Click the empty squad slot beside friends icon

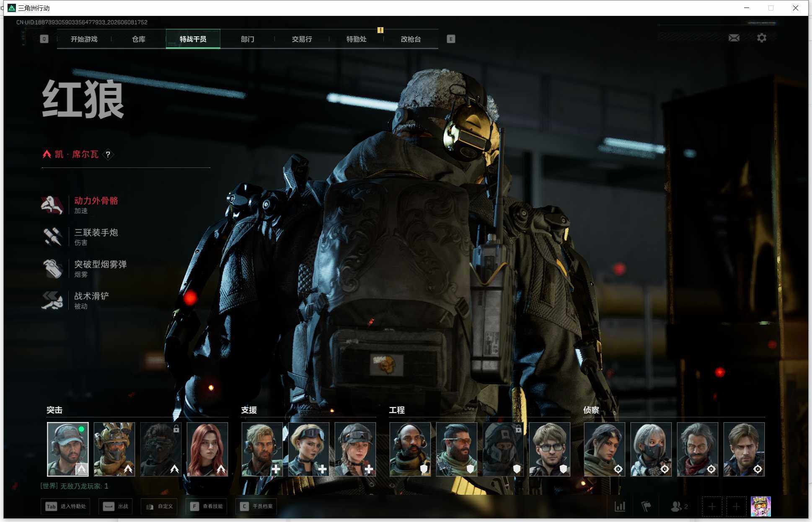point(712,507)
